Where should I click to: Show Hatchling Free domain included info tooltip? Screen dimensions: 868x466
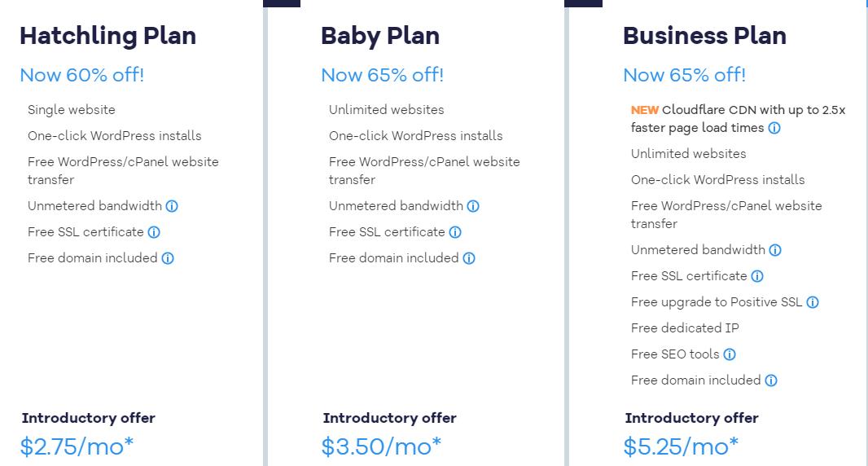pos(168,258)
